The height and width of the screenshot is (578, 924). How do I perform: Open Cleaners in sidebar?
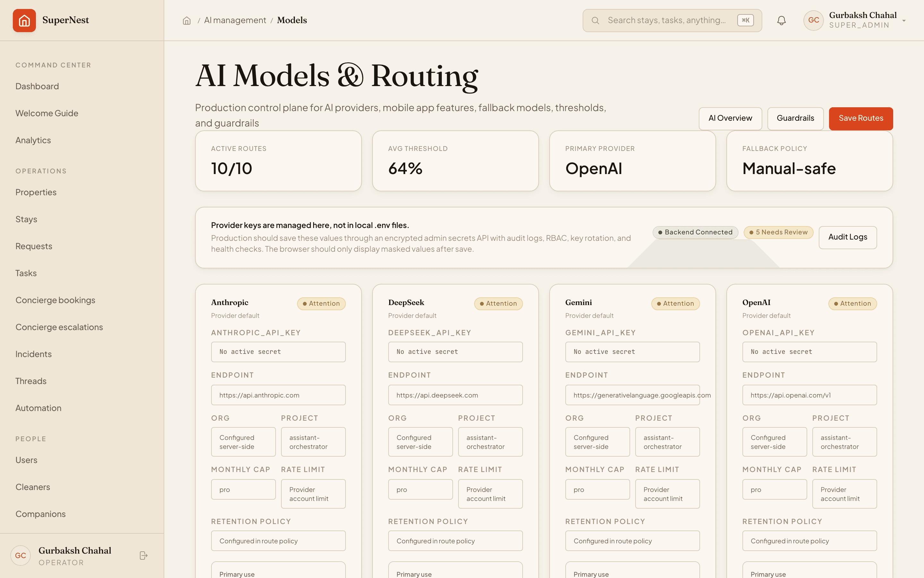[x=33, y=487]
